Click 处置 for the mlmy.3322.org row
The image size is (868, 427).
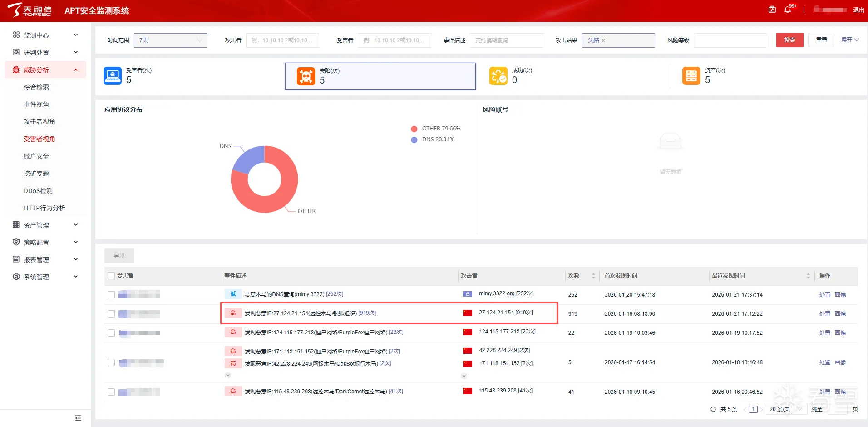pyautogui.click(x=825, y=295)
